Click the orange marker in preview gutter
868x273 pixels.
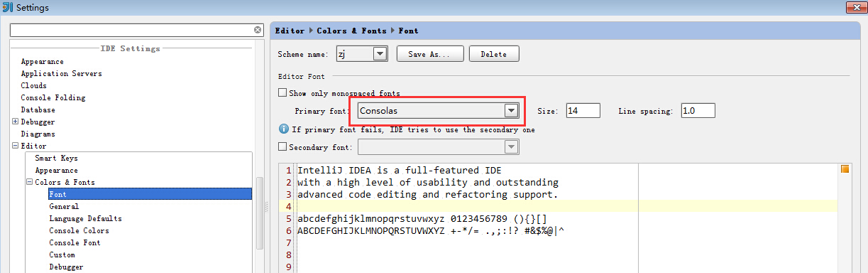[x=845, y=169]
